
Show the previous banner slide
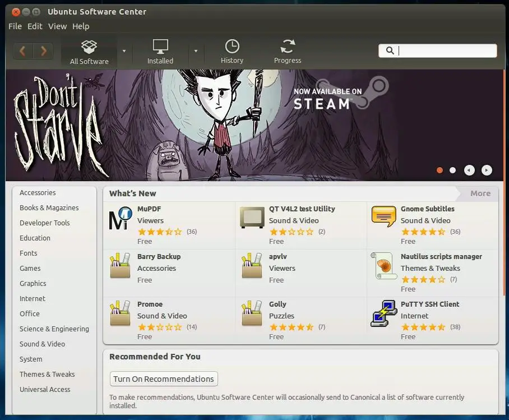(x=469, y=170)
